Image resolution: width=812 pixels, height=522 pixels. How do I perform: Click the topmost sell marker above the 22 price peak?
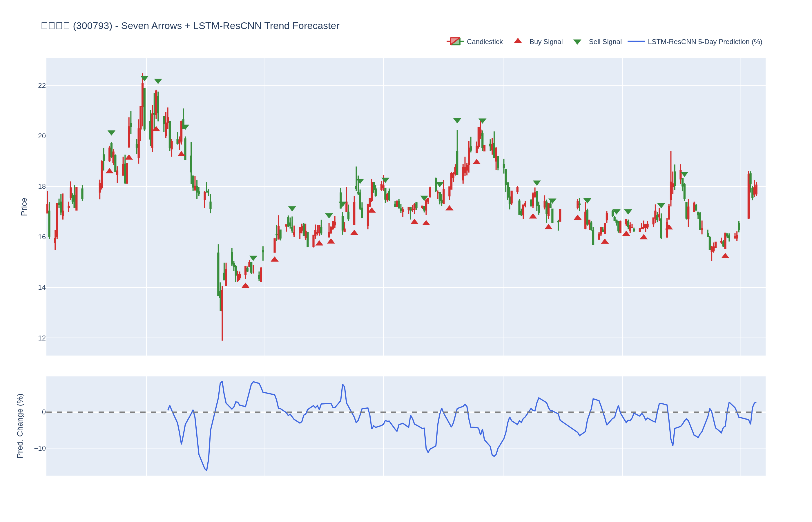pos(144,78)
